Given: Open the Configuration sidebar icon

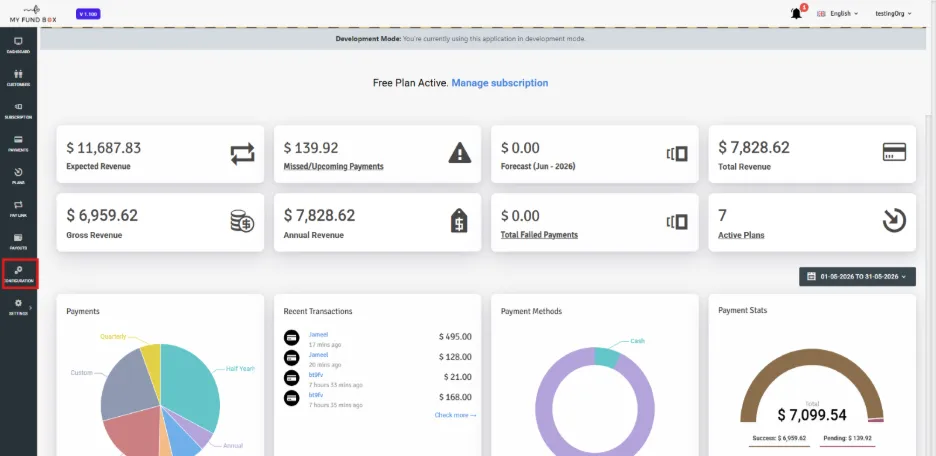Looking at the screenshot, I should point(20,275).
